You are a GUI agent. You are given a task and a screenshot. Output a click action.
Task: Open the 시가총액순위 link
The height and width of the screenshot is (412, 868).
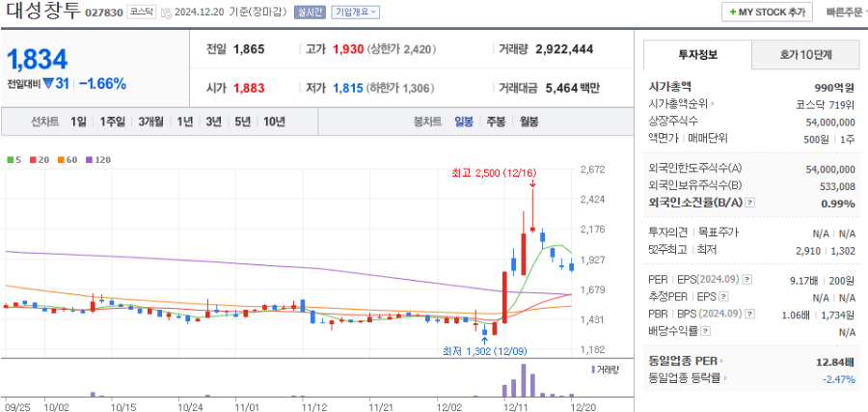pyautogui.click(x=682, y=103)
